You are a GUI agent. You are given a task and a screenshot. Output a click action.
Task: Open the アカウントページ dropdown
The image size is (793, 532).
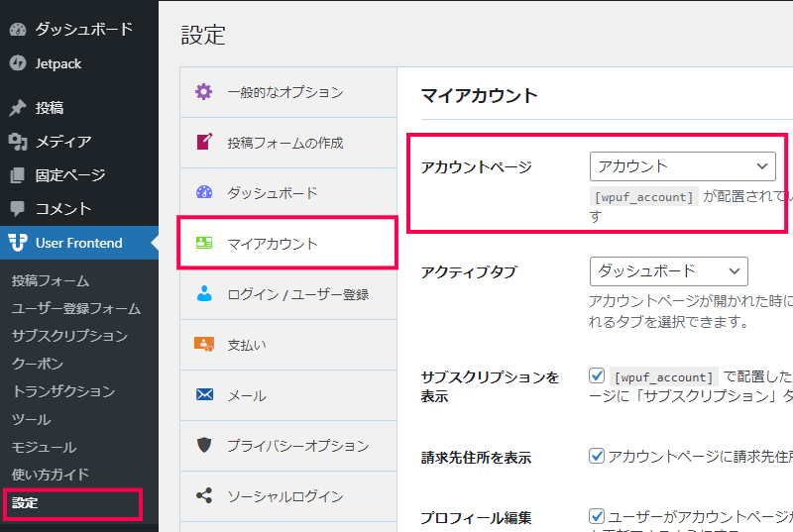pyautogui.click(x=683, y=166)
